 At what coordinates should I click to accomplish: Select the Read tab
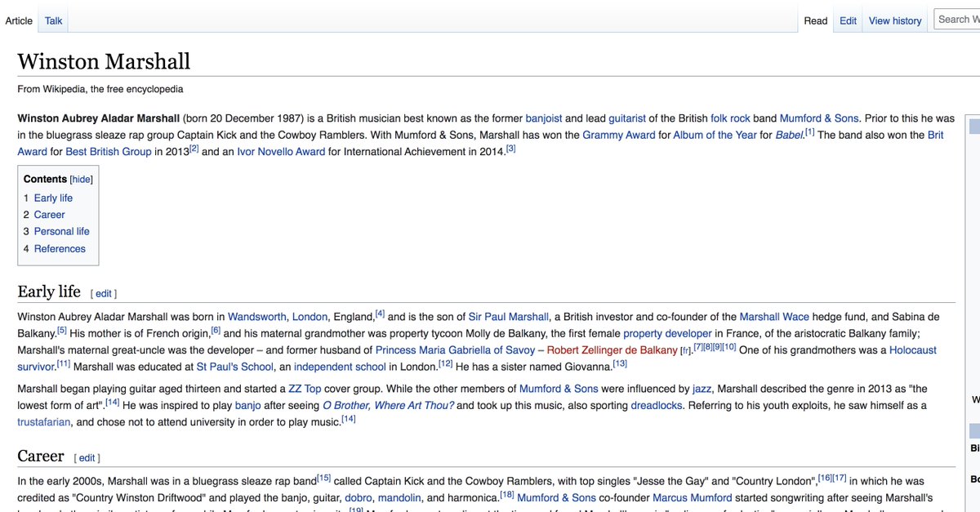click(816, 20)
